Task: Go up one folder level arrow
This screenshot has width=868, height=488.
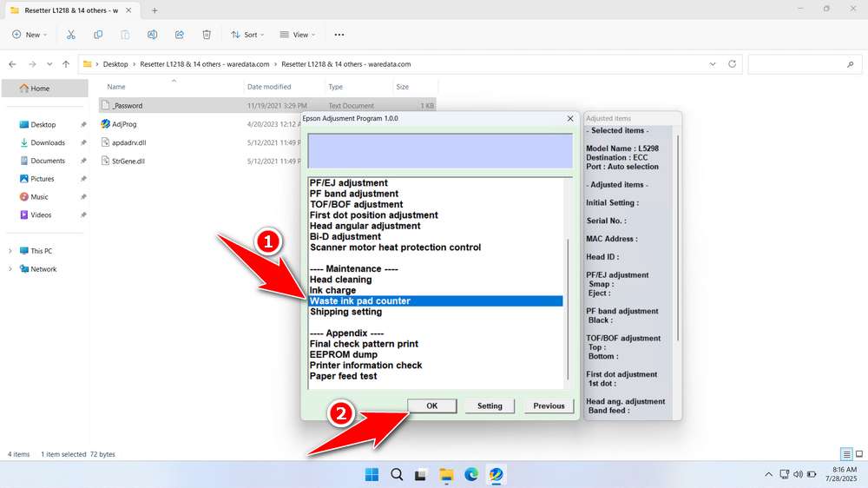Action: (x=66, y=64)
